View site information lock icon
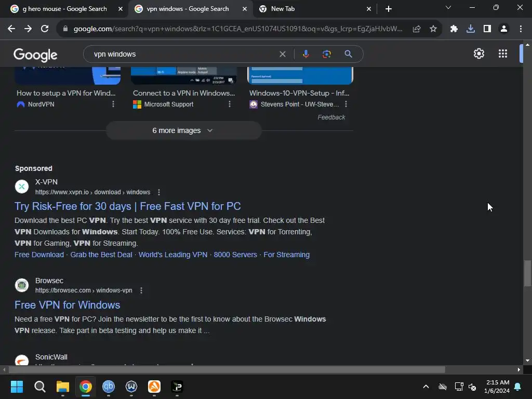 pos(65,29)
